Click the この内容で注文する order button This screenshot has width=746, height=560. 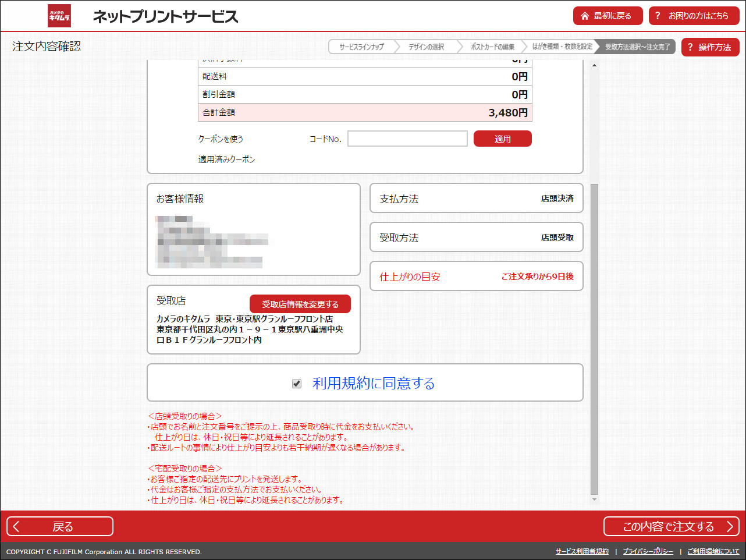(x=672, y=526)
